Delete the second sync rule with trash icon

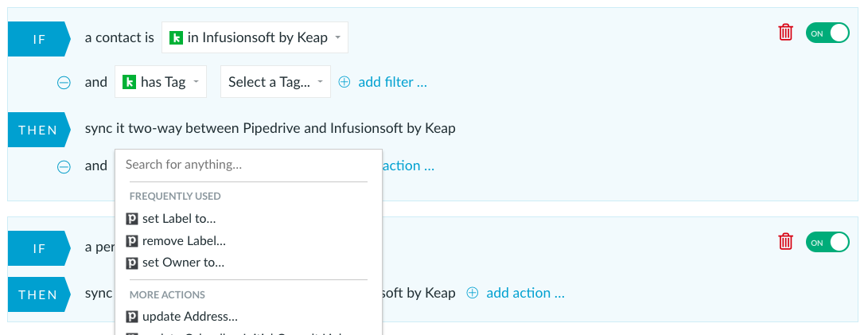point(785,242)
